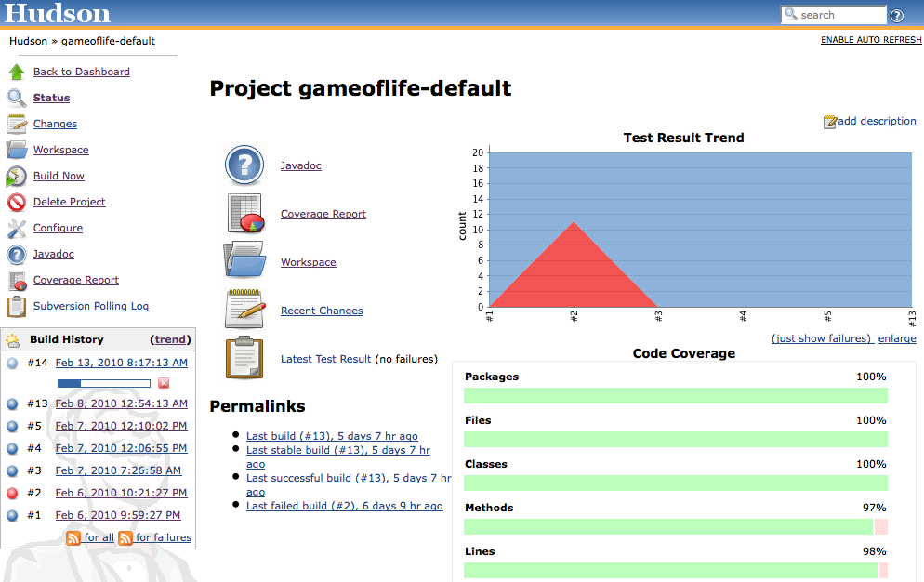The height and width of the screenshot is (582, 924).
Task: Open build Feb 7, 2010 12:06:55 PM
Action: click(121, 447)
